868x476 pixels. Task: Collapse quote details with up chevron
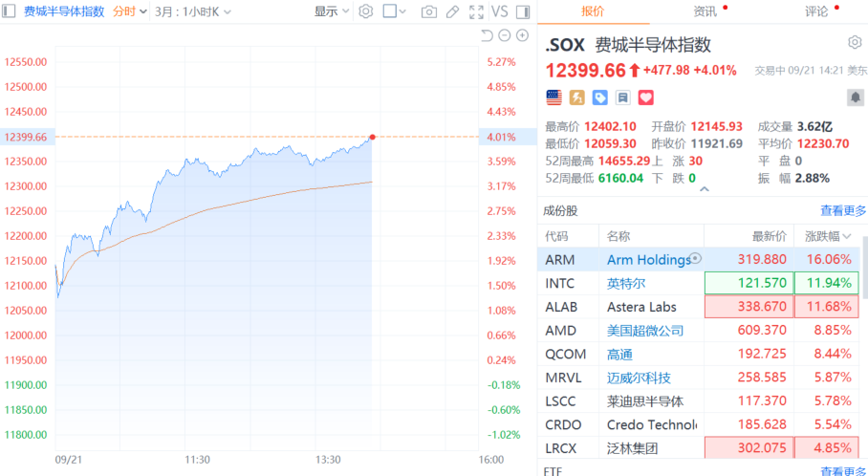(x=705, y=188)
